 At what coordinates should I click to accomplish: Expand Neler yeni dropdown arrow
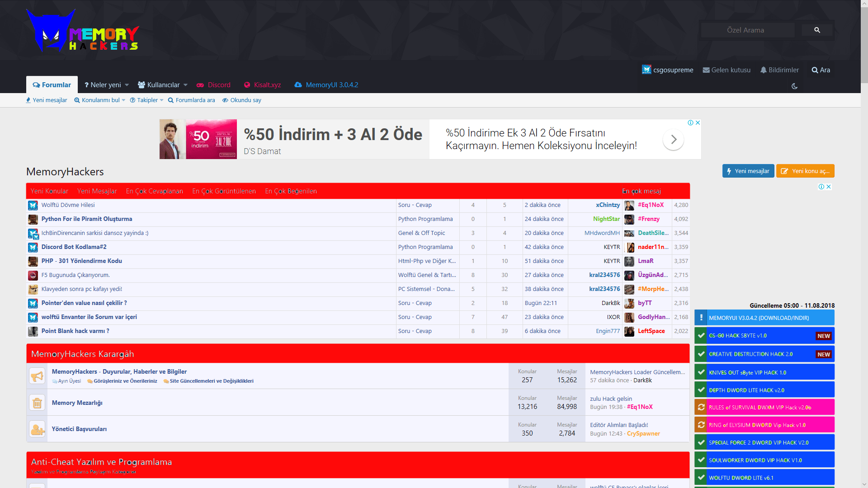(x=127, y=85)
